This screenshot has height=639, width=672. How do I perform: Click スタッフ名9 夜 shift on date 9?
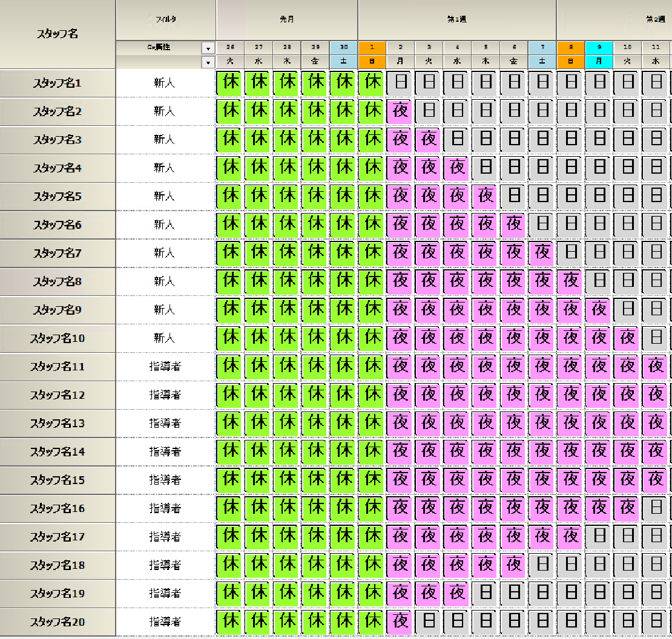[x=599, y=310]
